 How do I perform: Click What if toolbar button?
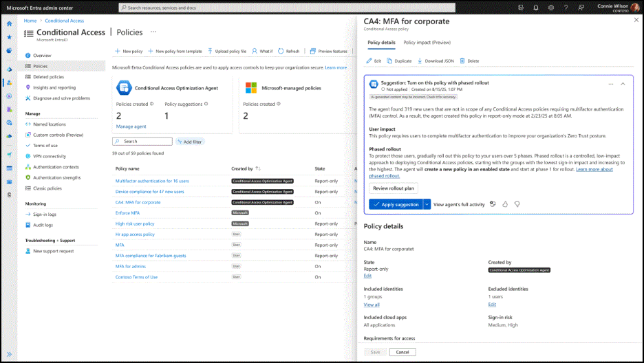tap(262, 52)
